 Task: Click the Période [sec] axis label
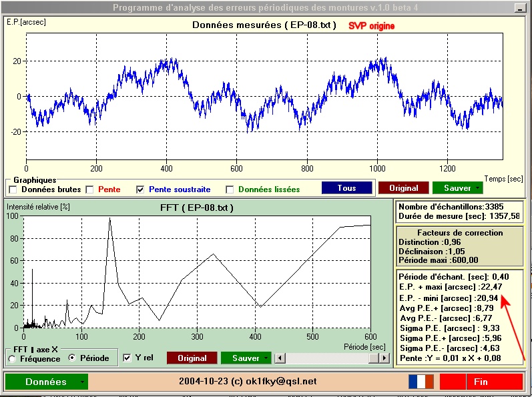[x=364, y=347]
